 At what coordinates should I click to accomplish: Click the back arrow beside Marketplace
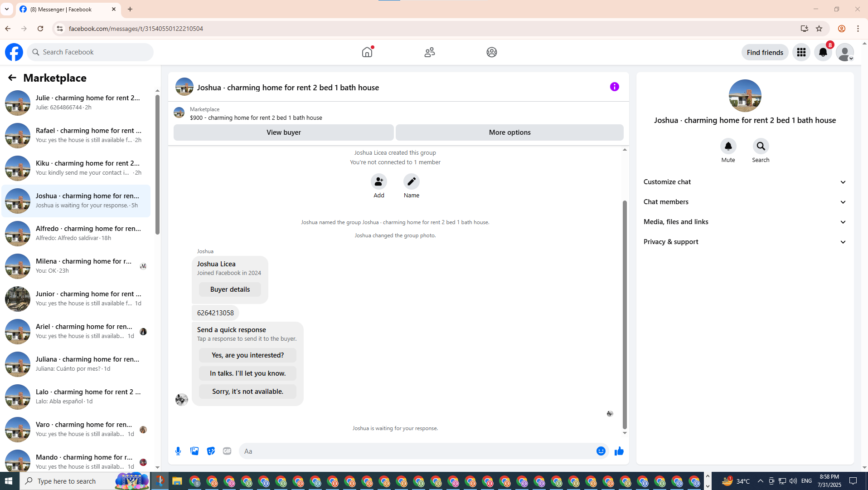[x=12, y=78]
